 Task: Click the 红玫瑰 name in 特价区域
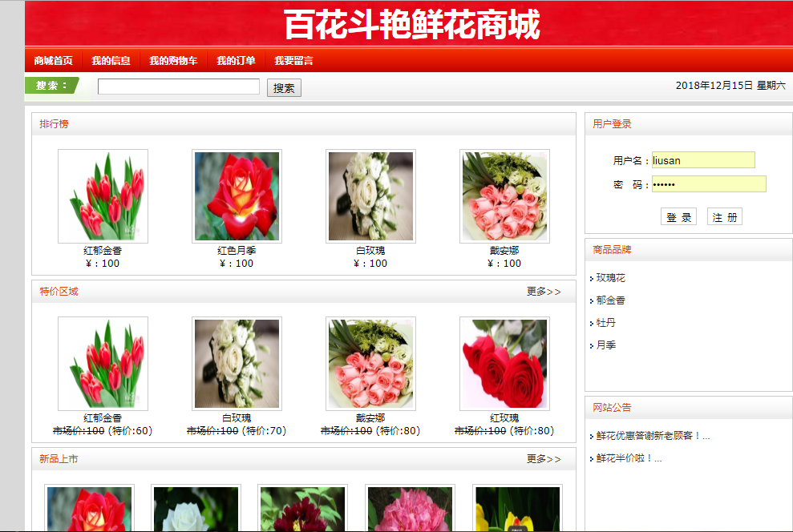tap(504, 417)
